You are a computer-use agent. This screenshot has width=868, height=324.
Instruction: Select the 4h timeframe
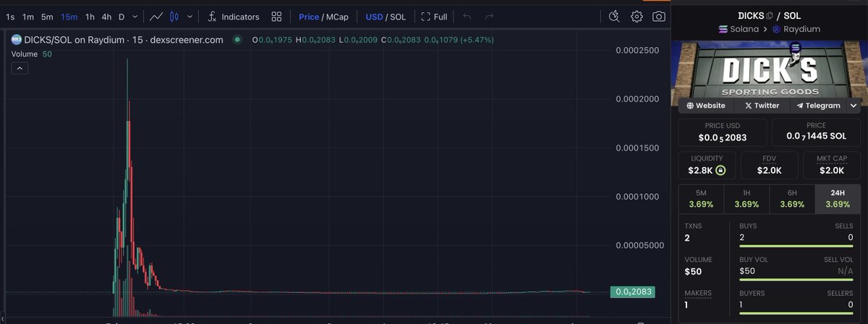(106, 16)
